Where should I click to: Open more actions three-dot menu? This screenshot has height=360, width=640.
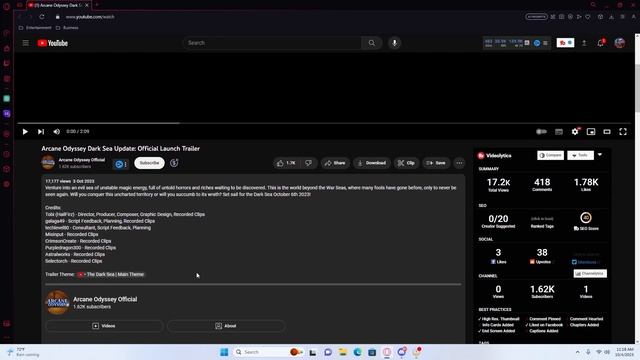pyautogui.click(x=459, y=163)
